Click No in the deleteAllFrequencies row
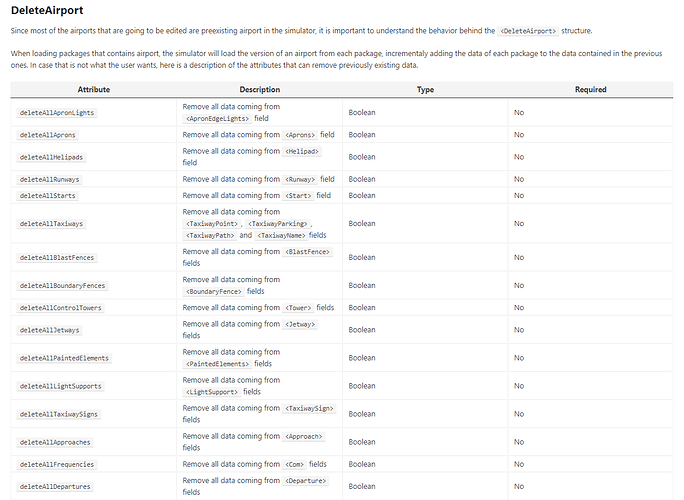684x500 pixels. click(519, 464)
